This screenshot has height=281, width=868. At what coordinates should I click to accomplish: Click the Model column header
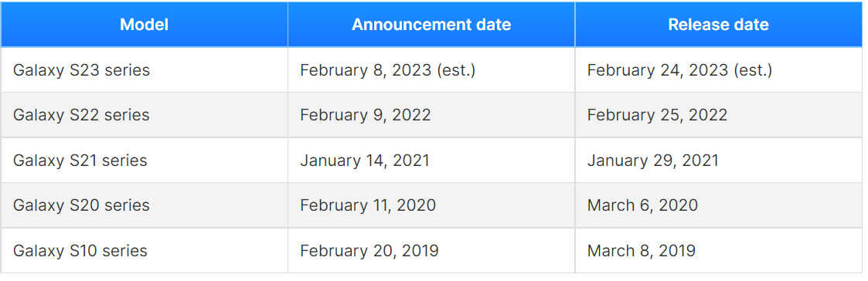144,25
